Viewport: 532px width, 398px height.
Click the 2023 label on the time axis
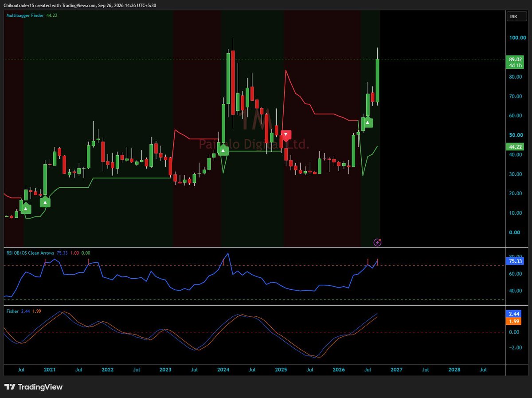(165, 369)
